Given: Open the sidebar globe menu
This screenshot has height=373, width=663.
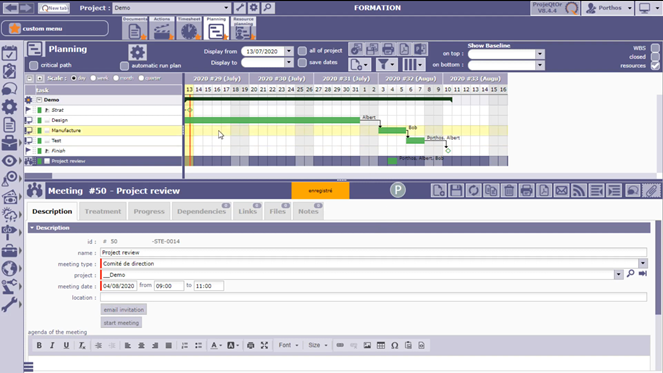Looking at the screenshot, I should [x=9, y=269].
